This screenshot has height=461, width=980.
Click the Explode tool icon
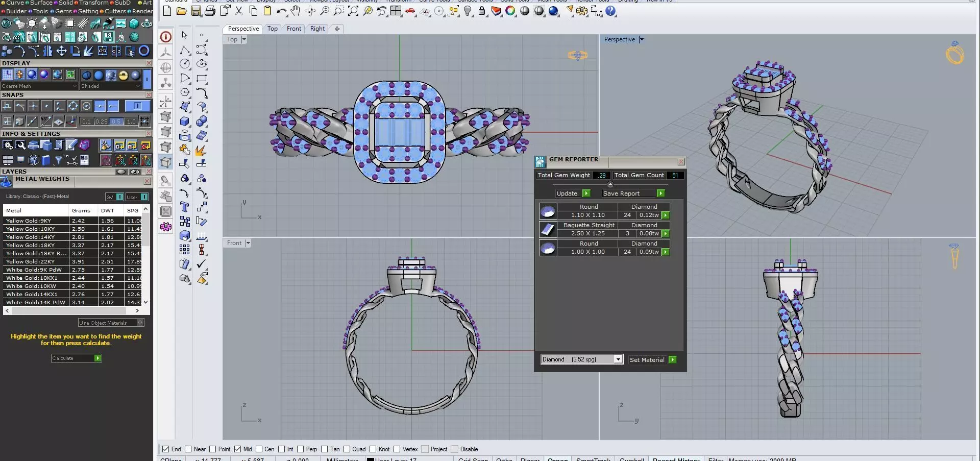coord(202,150)
